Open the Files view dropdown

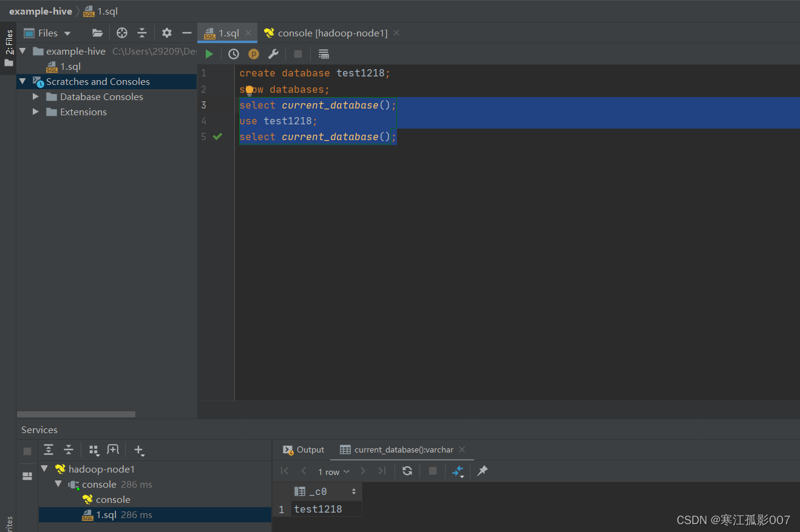coord(67,33)
